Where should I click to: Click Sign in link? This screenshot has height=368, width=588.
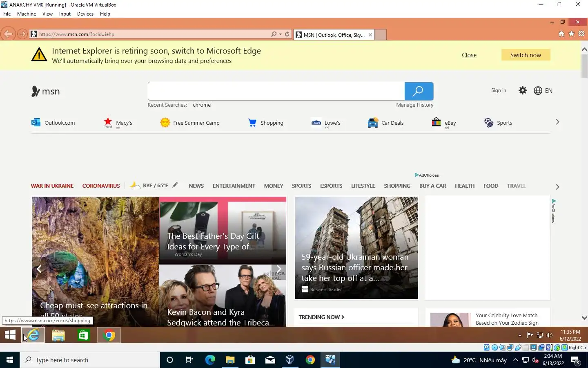499,90
